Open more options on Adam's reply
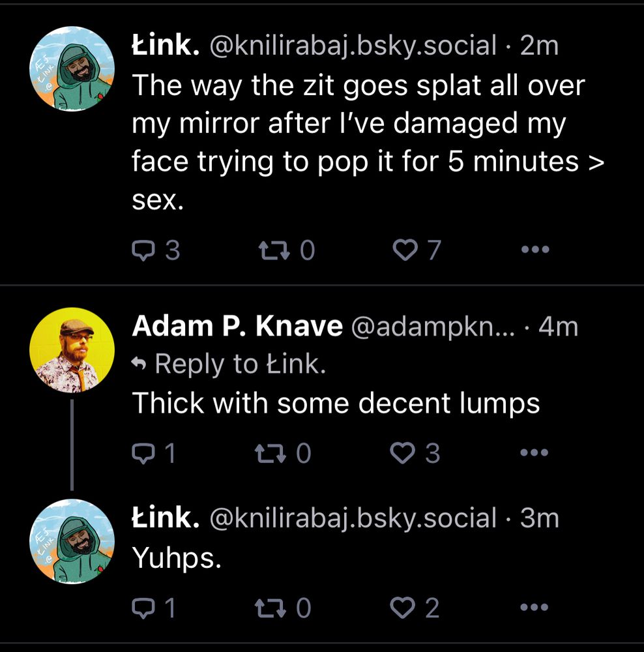 (536, 454)
